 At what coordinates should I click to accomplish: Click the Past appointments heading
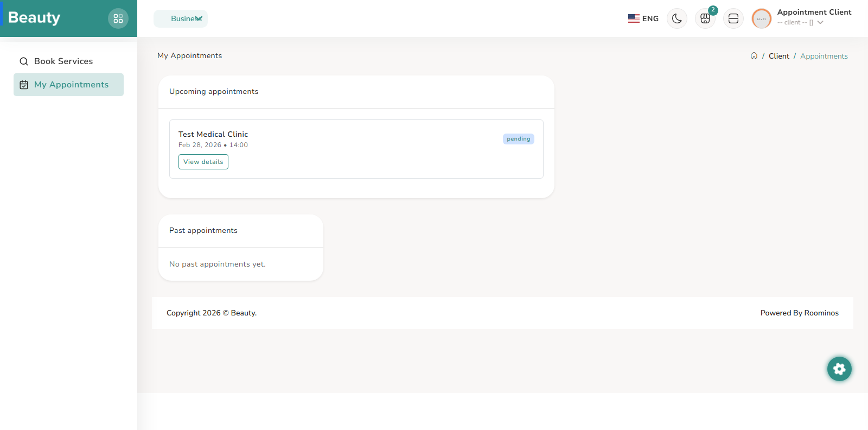click(x=203, y=230)
